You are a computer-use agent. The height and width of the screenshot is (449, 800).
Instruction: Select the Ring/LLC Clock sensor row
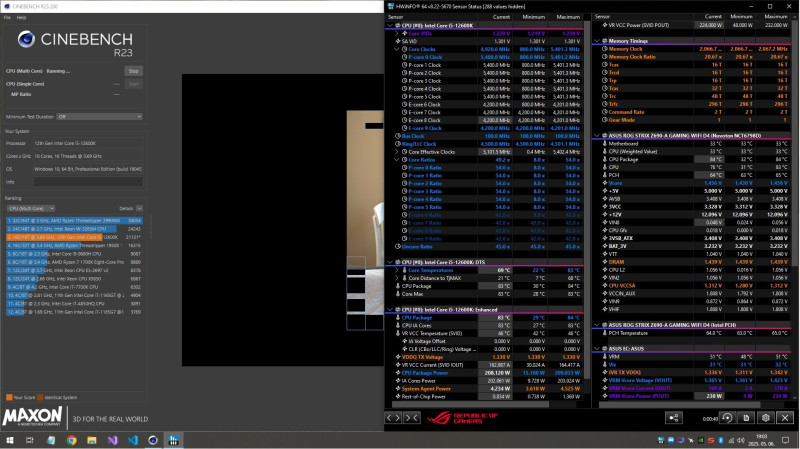pos(484,144)
